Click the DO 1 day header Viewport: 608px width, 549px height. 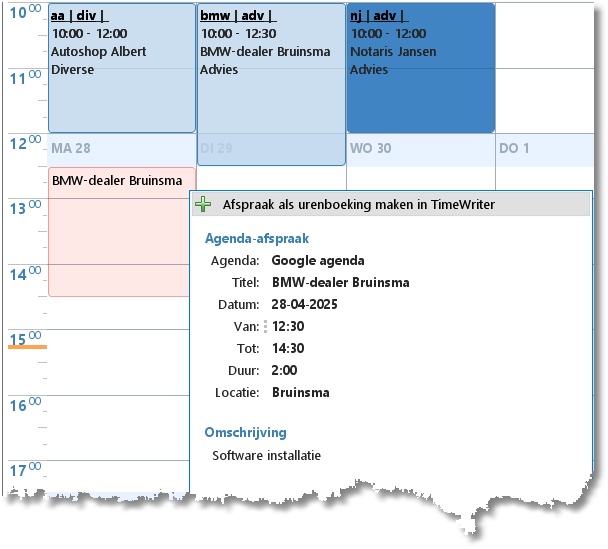514,148
